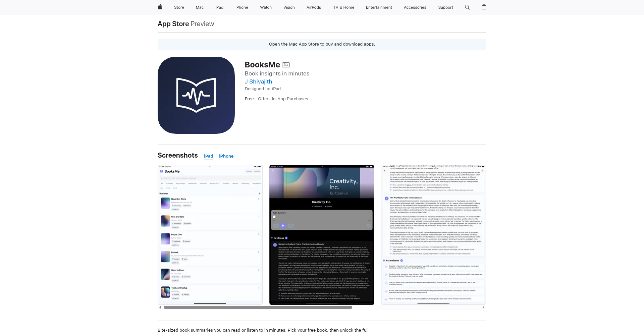This screenshot has height=333, width=644.
Task: Click the BooksMe app icon
Action: pyautogui.click(x=196, y=95)
